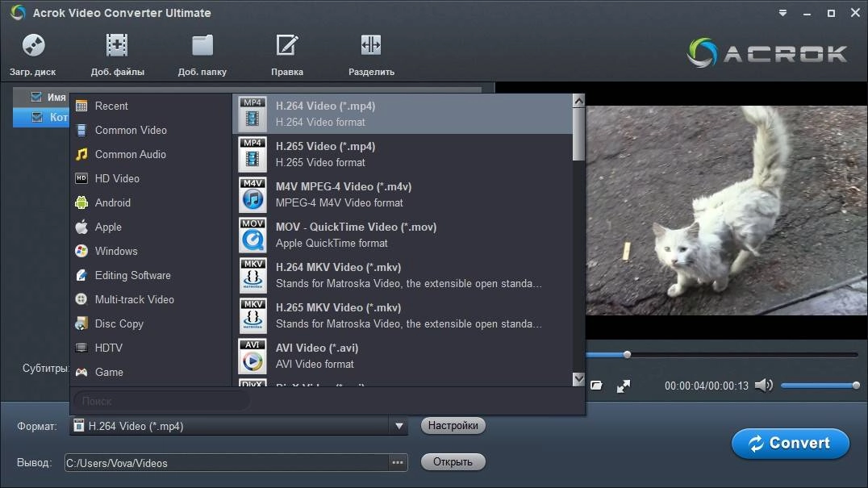
Task: Click the Открыть open folder button
Action: pos(453,461)
